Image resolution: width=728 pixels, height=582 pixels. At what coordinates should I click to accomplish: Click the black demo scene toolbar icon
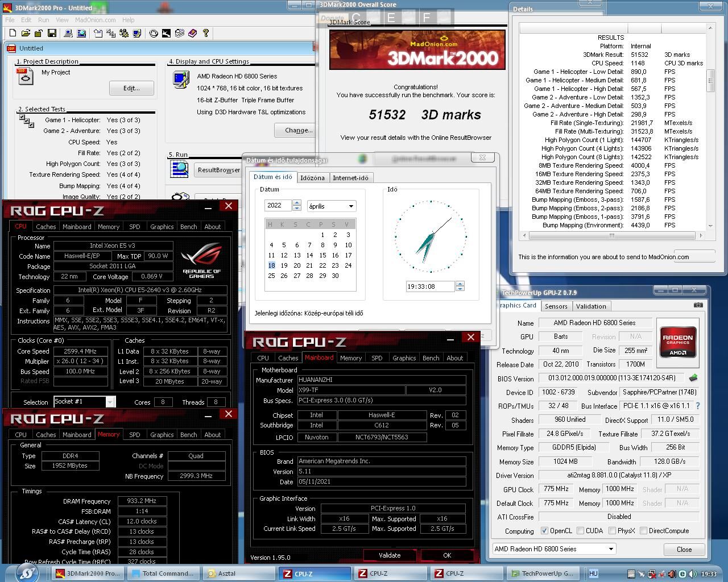coord(166,33)
